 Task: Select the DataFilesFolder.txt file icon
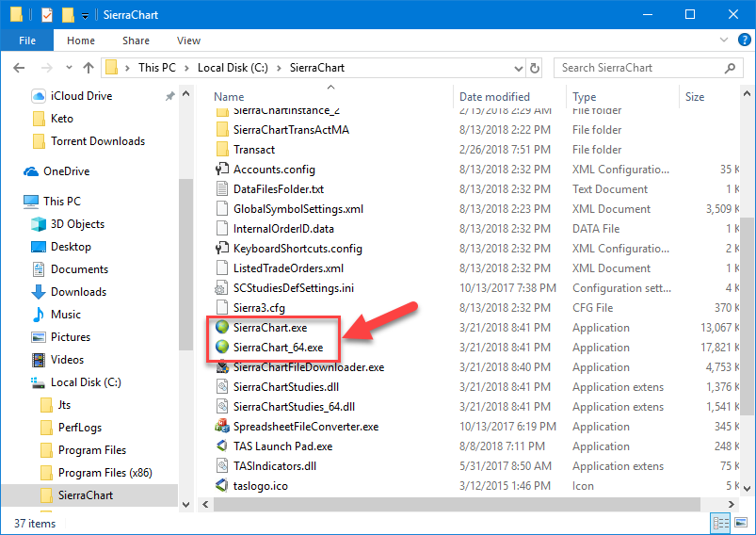pos(222,189)
